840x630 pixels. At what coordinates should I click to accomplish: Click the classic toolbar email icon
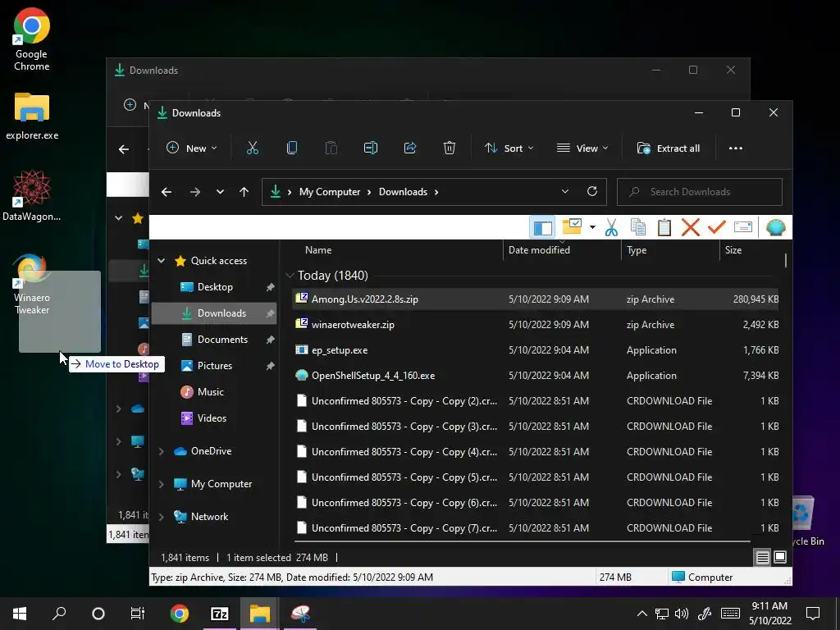[x=743, y=227]
